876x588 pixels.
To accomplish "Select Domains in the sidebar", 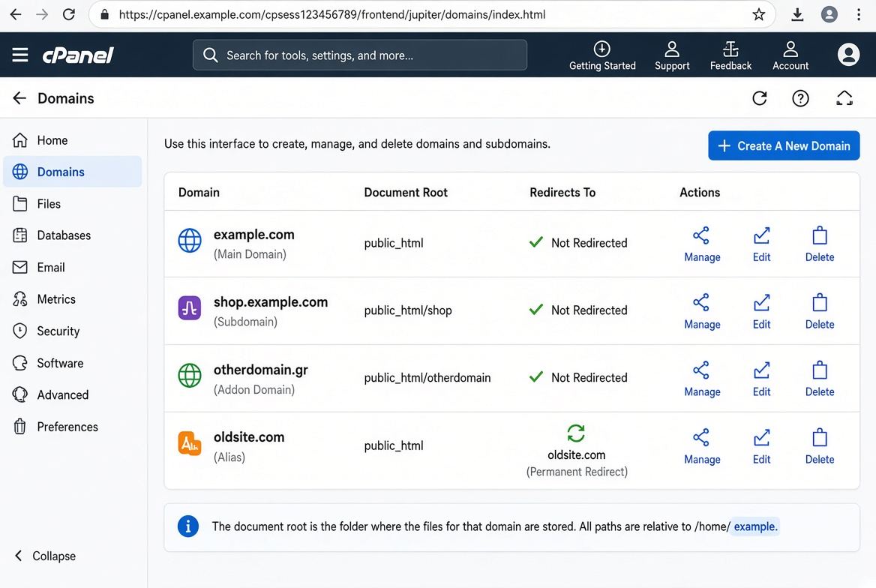I will [x=73, y=172].
